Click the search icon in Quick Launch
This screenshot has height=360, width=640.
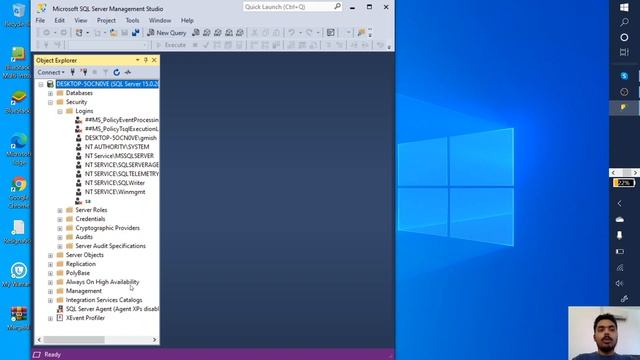pyautogui.click(x=338, y=7)
